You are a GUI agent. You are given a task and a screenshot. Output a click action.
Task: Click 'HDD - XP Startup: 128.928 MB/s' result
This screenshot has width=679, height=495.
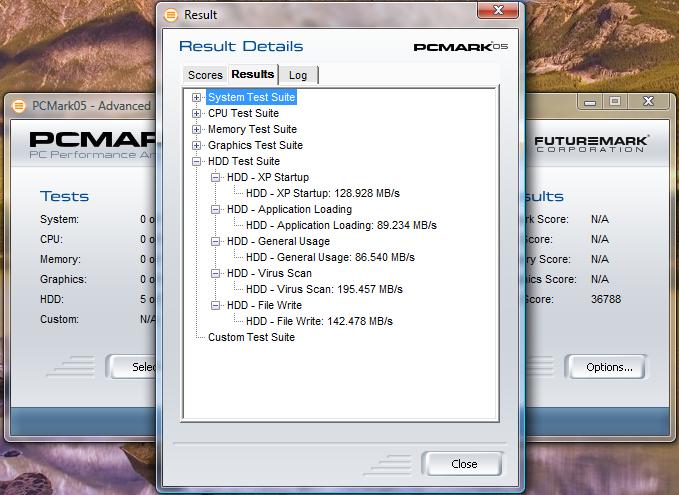tap(323, 194)
